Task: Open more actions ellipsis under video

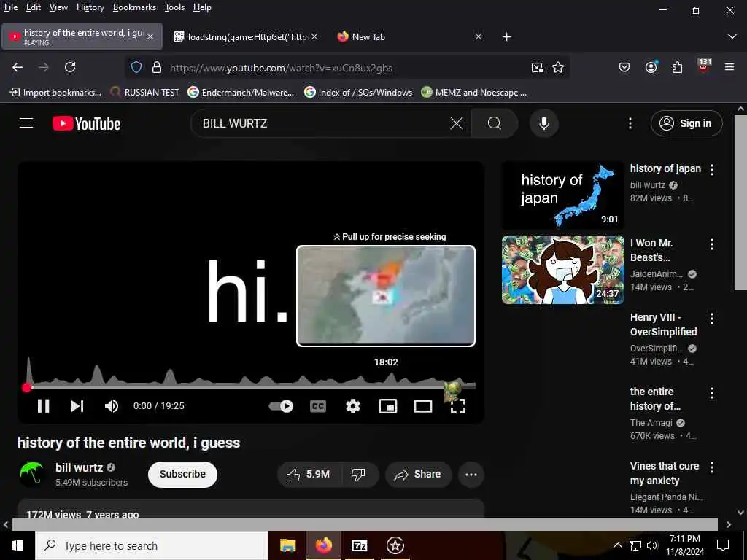Action: (471, 474)
